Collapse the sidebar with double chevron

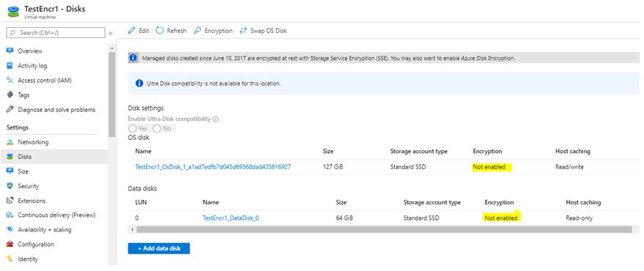[111, 33]
